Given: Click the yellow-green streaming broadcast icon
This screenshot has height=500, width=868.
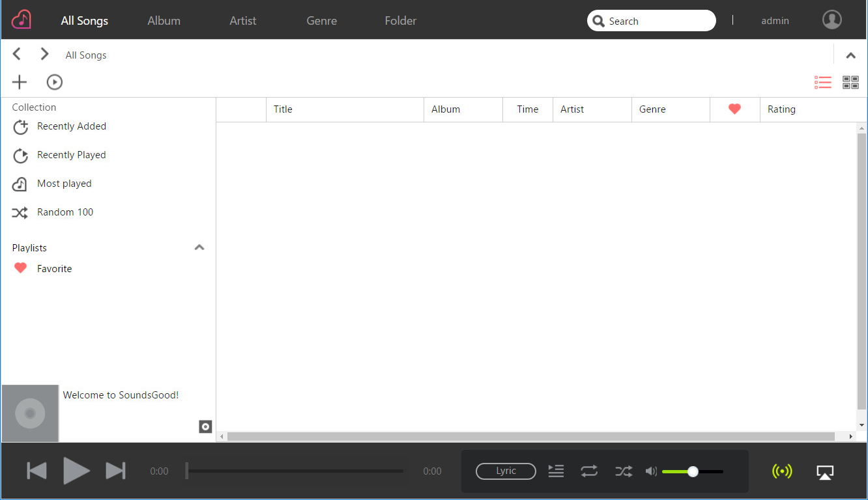Looking at the screenshot, I should point(782,471).
